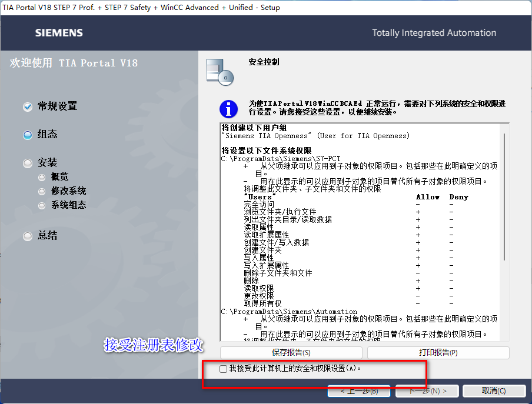Select the 总结 step indicator
This screenshot has width=532, height=404.
pyautogui.click(x=28, y=236)
